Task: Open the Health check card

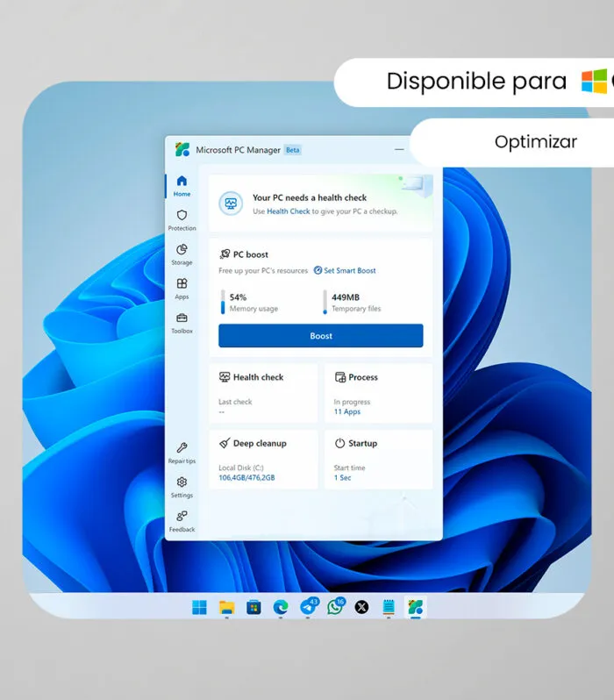Action: pyautogui.click(x=263, y=393)
